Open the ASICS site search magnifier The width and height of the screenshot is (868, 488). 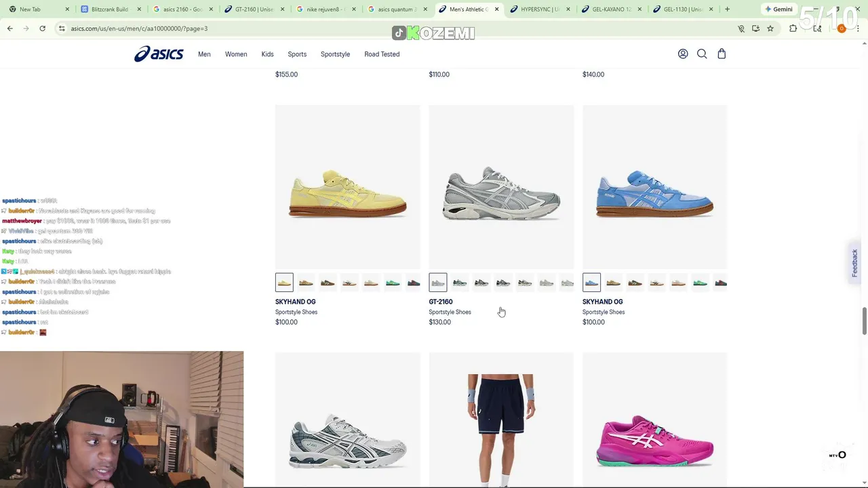click(x=702, y=54)
